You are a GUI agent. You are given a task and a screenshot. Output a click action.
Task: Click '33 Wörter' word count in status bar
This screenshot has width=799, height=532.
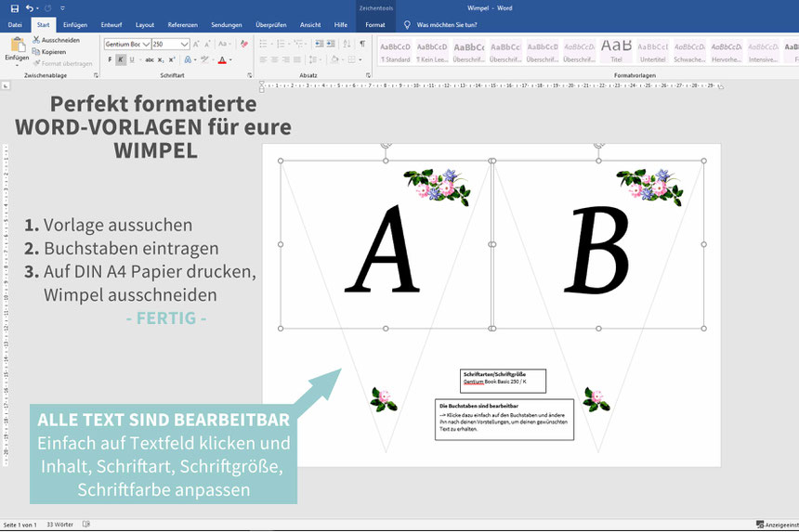(59, 525)
